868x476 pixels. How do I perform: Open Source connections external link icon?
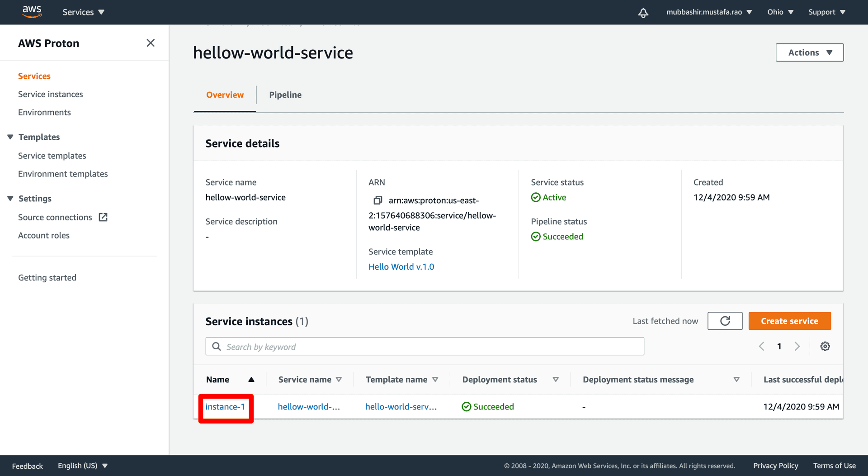103,217
